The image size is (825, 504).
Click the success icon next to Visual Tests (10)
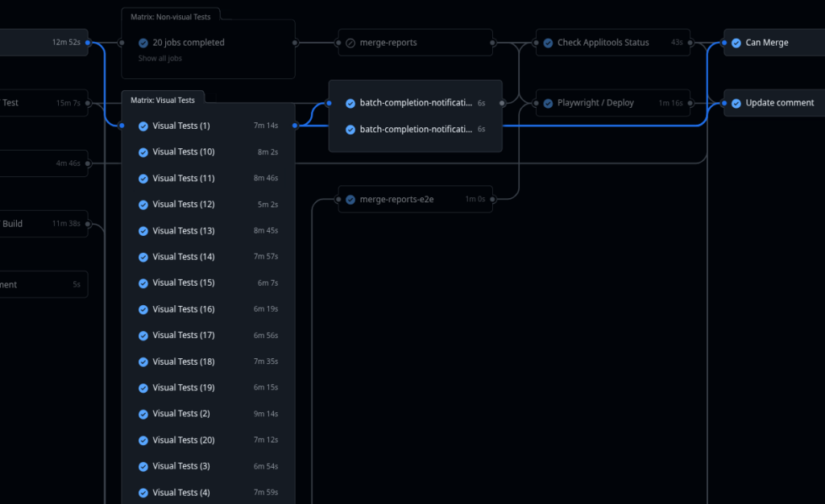(x=143, y=152)
